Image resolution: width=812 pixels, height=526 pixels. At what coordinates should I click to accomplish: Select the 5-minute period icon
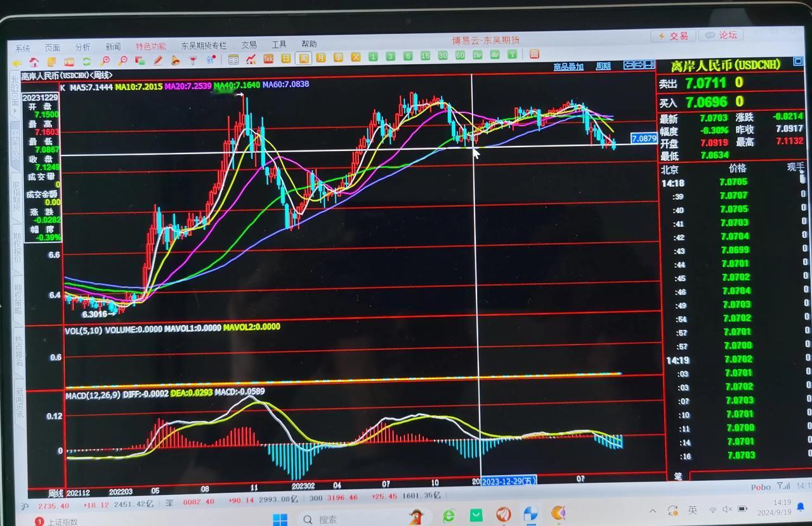tap(408, 56)
